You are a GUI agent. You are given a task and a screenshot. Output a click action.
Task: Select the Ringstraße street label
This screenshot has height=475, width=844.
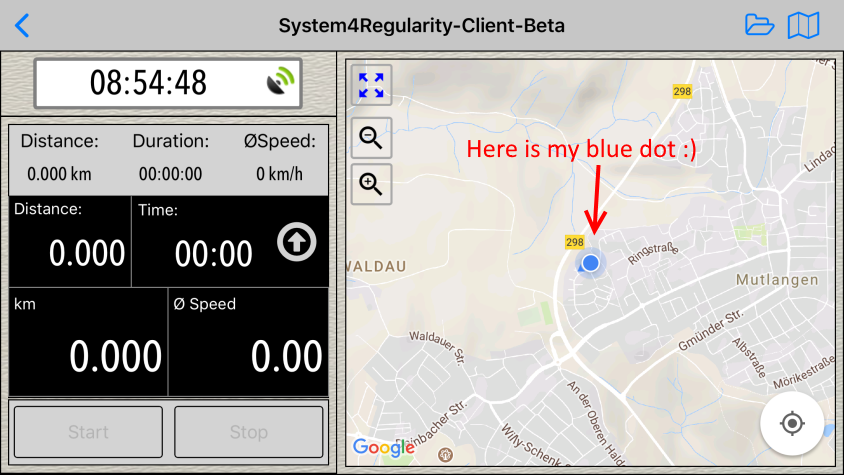click(x=653, y=253)
